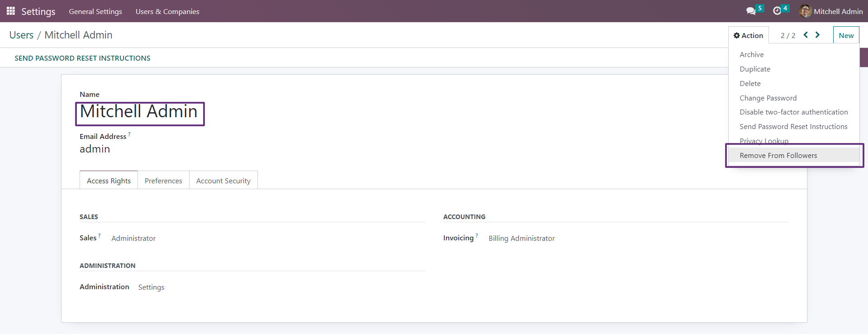Click the Email Address field label
This screenshot has height=334, width=868.
[103, 136]
